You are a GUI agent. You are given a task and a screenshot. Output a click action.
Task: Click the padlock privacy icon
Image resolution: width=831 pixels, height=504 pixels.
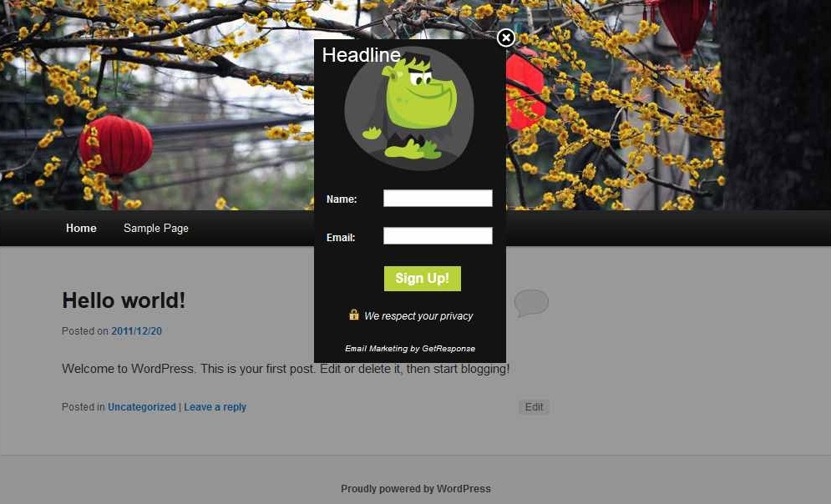[x=354, y=315]
